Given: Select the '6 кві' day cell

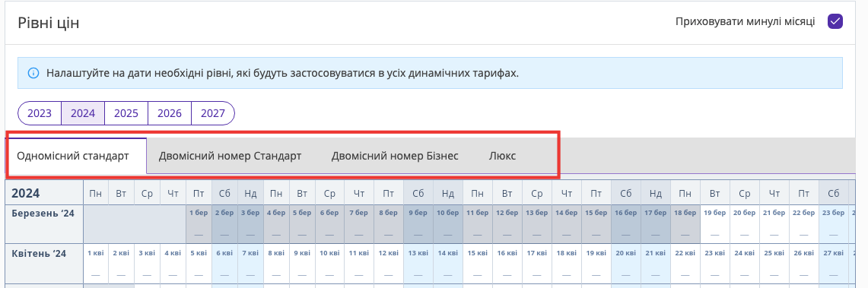Looking at the screenshot, I should [x=224, y=263].
